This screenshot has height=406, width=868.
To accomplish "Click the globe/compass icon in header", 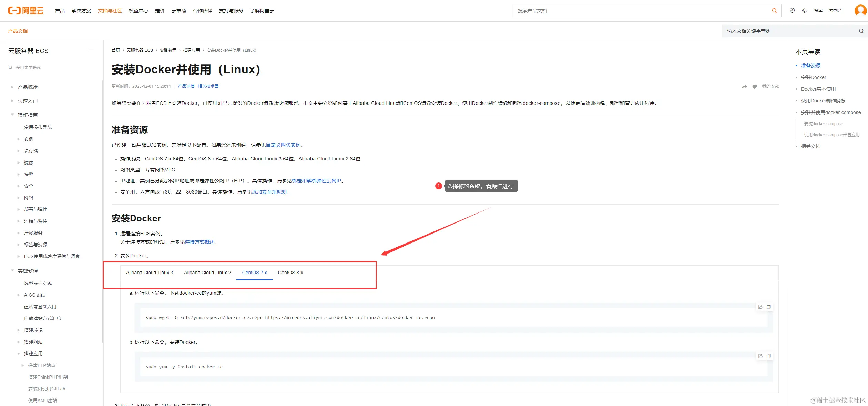I will pyautogui.click(x=792, y=11).
